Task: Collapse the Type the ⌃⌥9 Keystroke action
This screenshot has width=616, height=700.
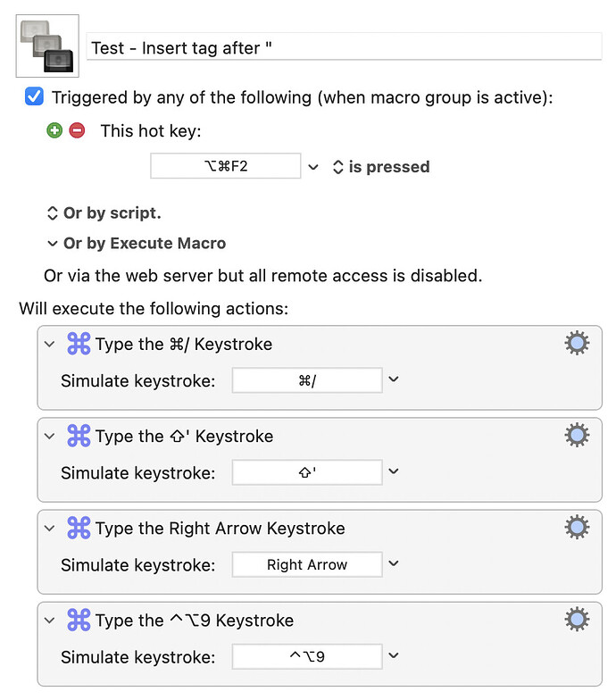Action: click(x=50, y=621)
